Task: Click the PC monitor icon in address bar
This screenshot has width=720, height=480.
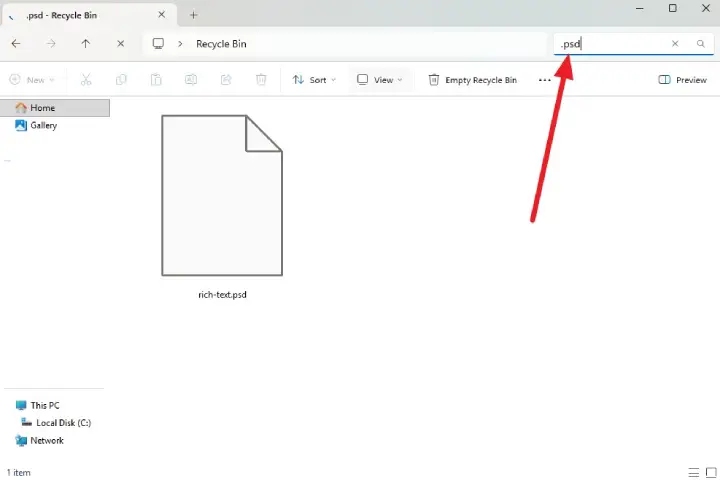Action: (158, 44)
